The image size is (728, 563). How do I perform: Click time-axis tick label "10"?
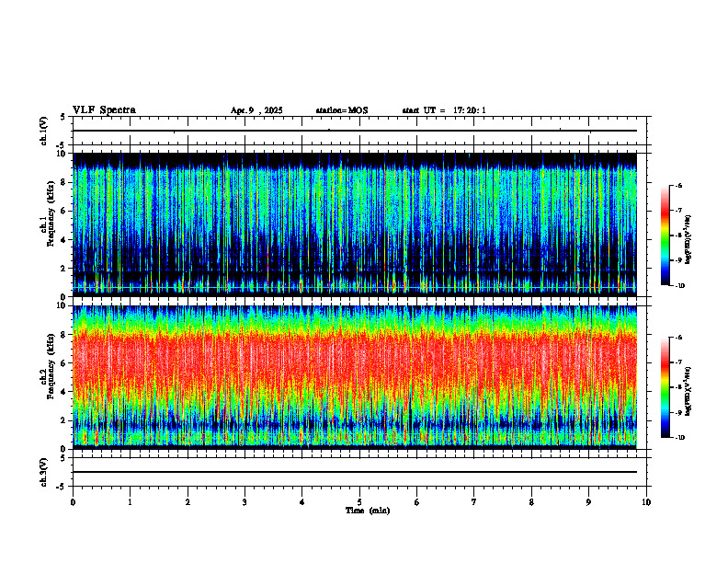(646, 502)
